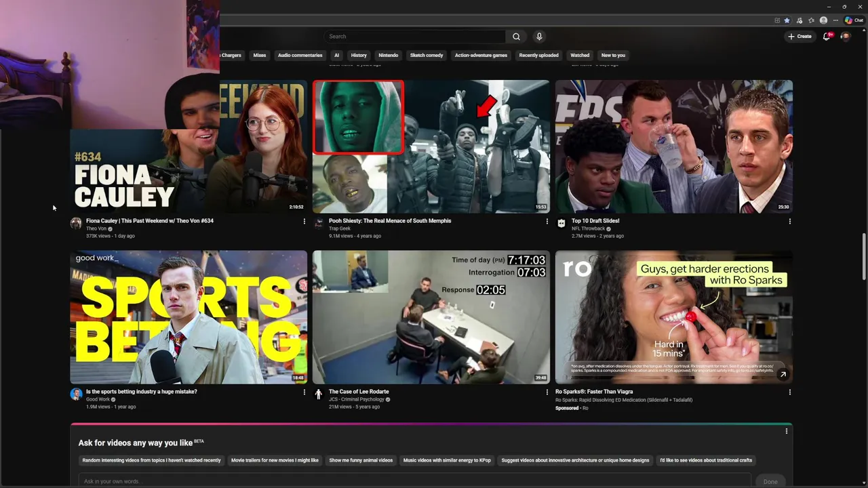Click Movie trailers for new movies suggestion
868x488 pixels.
tap(275, 460)
